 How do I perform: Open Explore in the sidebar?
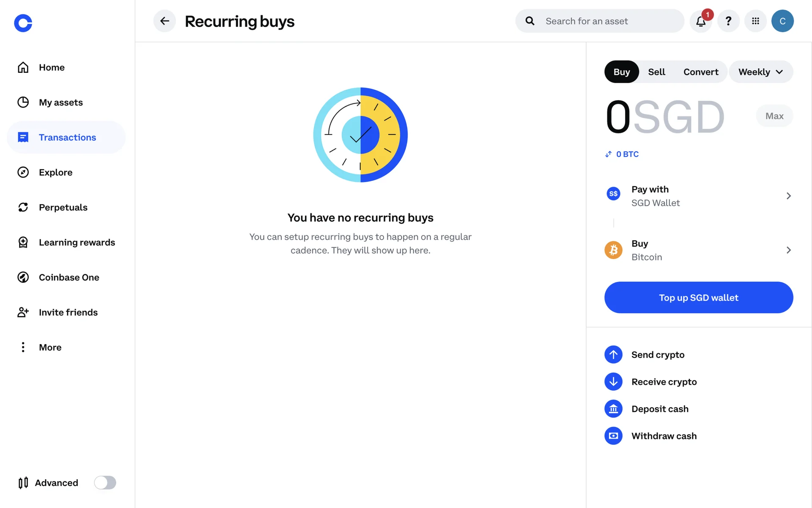pos(55,172)
